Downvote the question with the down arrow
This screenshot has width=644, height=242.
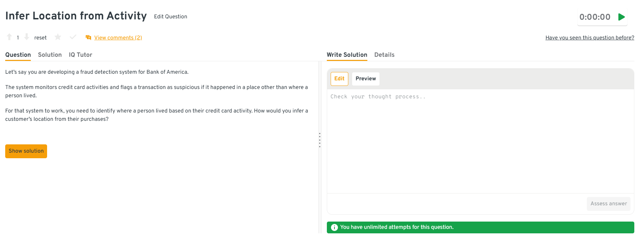pos(27,37)
